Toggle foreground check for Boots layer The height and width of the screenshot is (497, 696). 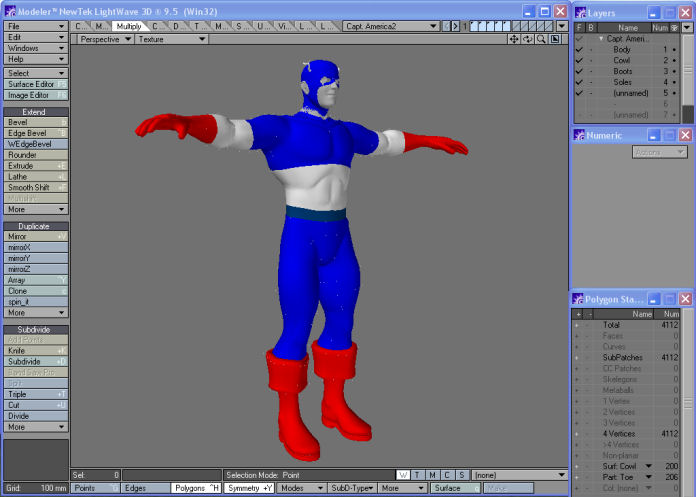578,71
